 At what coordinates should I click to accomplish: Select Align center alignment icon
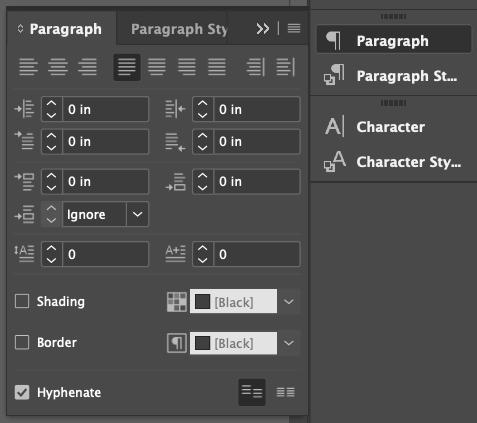click(58, 67)
